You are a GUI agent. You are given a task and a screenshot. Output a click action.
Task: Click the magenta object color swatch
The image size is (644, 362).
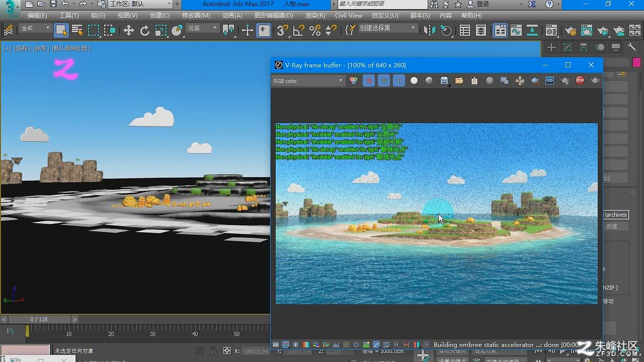coord(636,63)
